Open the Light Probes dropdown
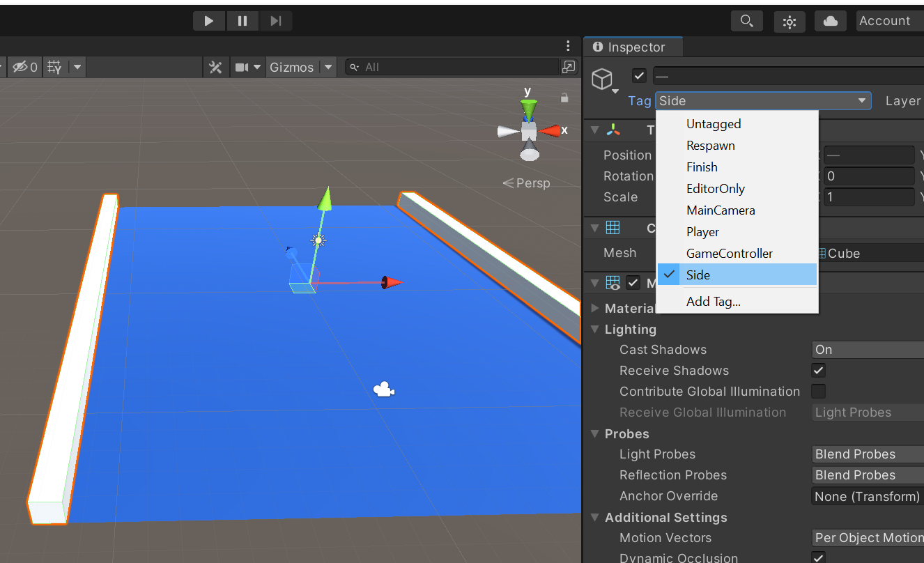This screenshot has height=563, width=924. point(868,454)
